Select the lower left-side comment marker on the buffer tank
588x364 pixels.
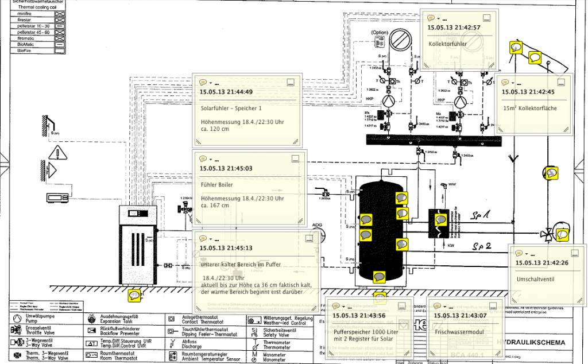click(x=366, y=235)
